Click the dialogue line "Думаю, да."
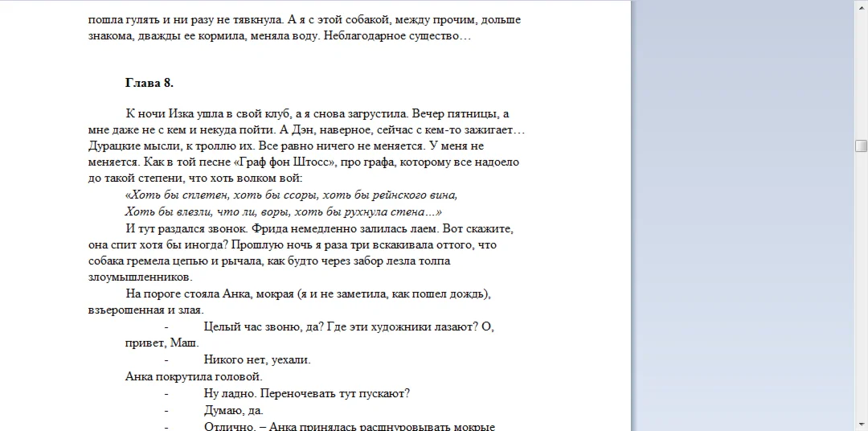Viewport: 868px width, 431px height. point(233,411)
